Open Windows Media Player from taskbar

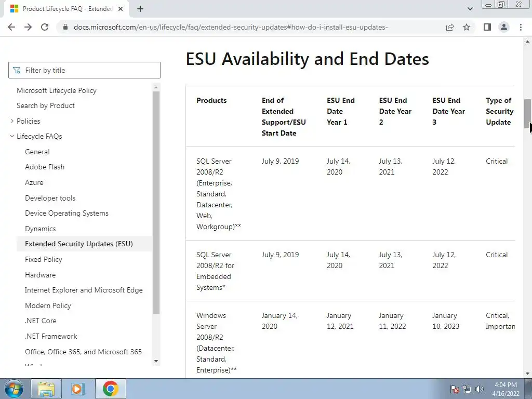pyautogui.click(x=78, y=389)
